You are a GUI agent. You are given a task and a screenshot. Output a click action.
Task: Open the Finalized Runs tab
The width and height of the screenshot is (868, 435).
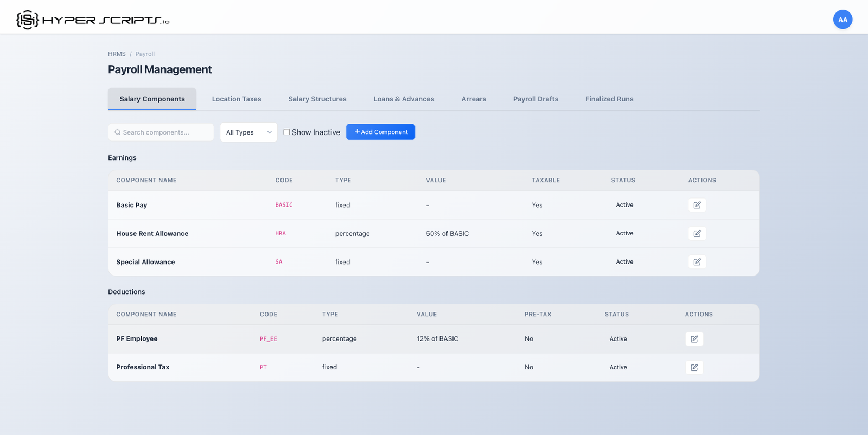(609, 99)
